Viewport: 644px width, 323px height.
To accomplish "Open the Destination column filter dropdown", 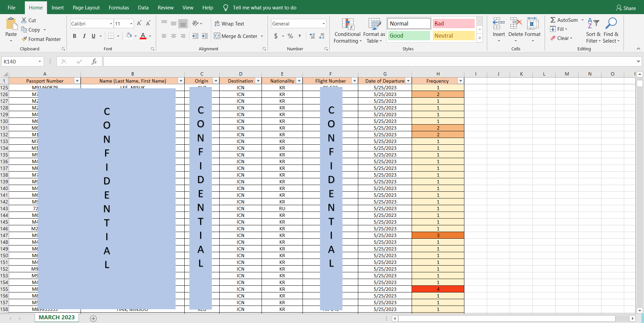I will 258,81.
